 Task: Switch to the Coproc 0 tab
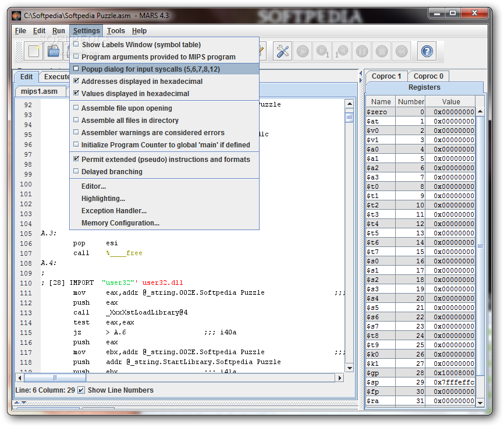pos(428,76)
